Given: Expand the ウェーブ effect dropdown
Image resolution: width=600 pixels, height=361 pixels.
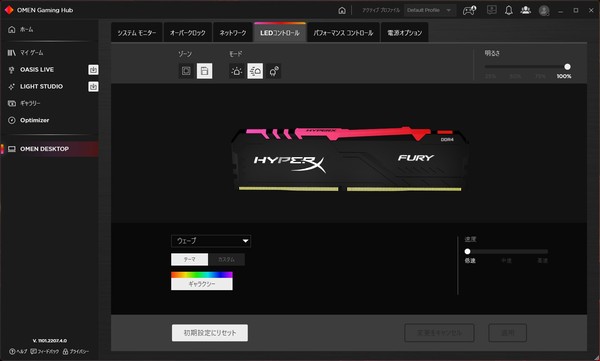Looking at the screenshot, I should tap(211, 241).
